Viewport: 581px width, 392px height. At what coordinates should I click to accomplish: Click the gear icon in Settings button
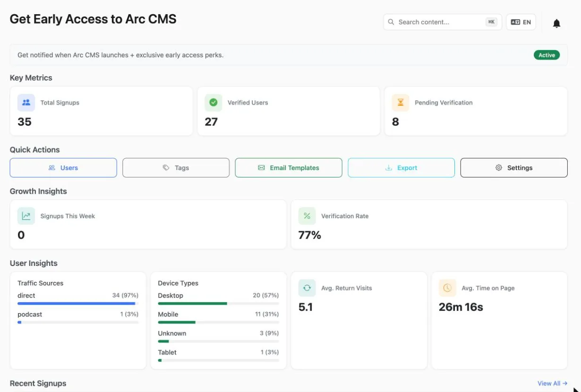click(x=499, y=168)
